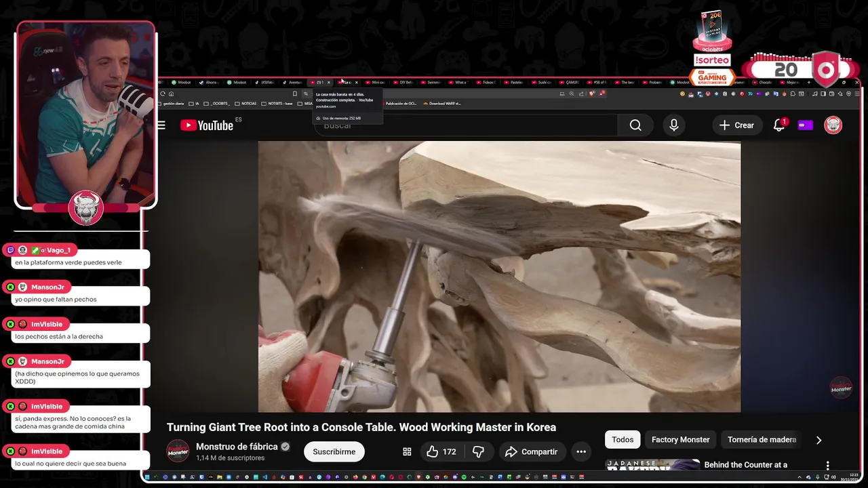Switch to the Chocola browser tab
The image size is (868, 488).
pyautogui.click(x=764, y=83)
